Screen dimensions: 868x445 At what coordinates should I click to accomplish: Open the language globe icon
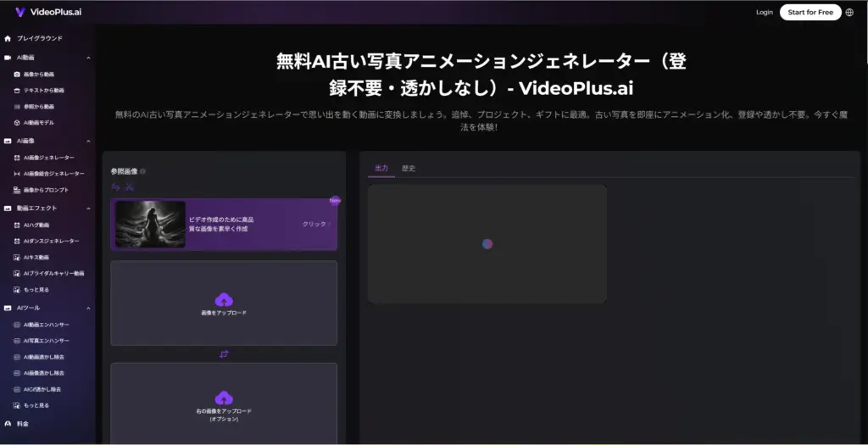pos(849,12)
